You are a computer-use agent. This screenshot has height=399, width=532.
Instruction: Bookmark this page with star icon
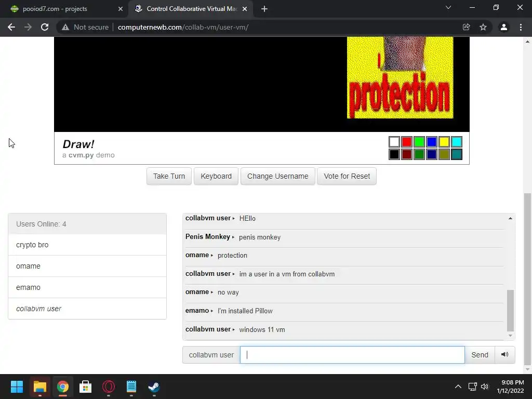(483, 27)
